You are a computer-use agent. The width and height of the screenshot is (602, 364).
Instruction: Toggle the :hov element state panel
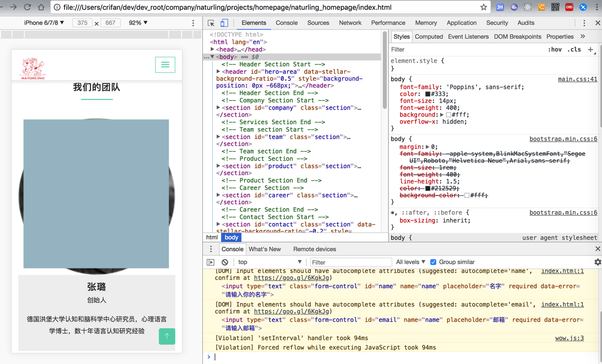pyautogui.click(x=555, y=49)
